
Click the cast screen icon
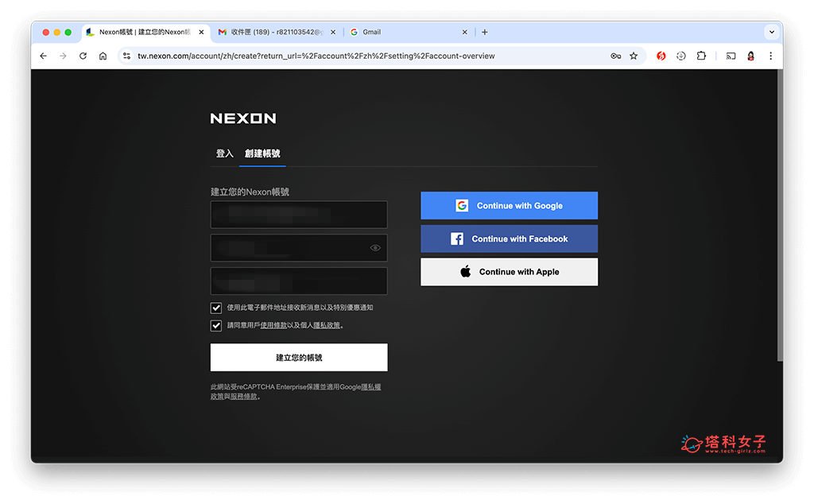tap(731, 56)
